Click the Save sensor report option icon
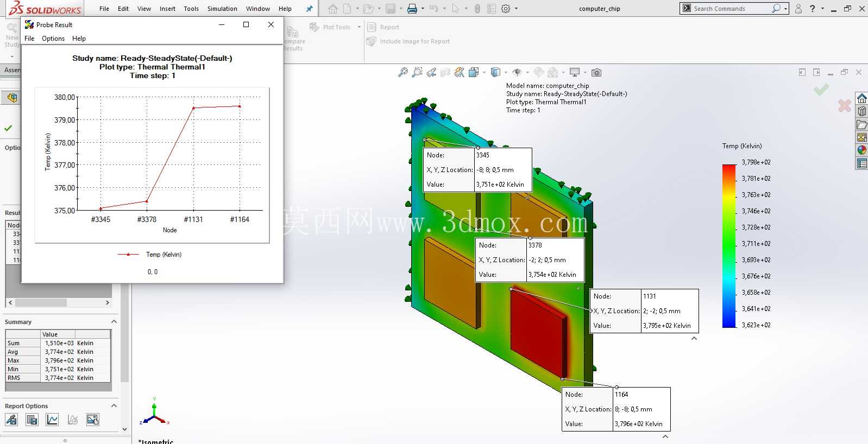Image resolution: width=868 pixels, height=444 pixels. point(11,420)
